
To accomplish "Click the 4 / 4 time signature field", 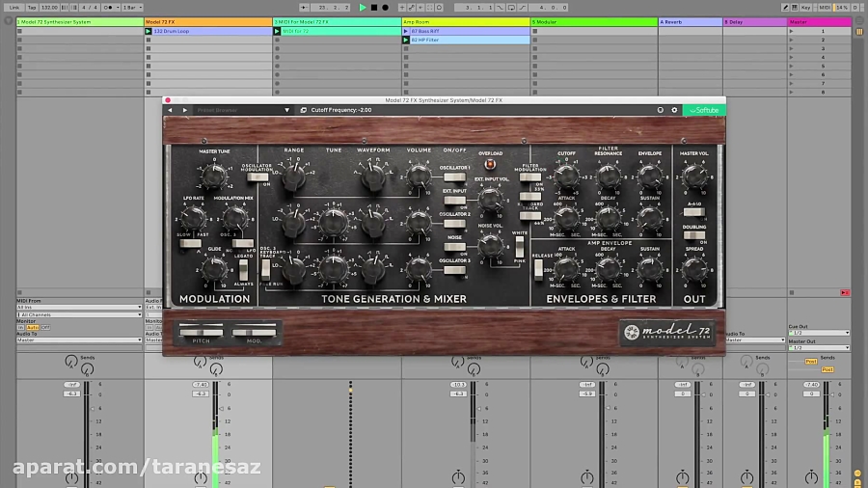I will point(90,8).
